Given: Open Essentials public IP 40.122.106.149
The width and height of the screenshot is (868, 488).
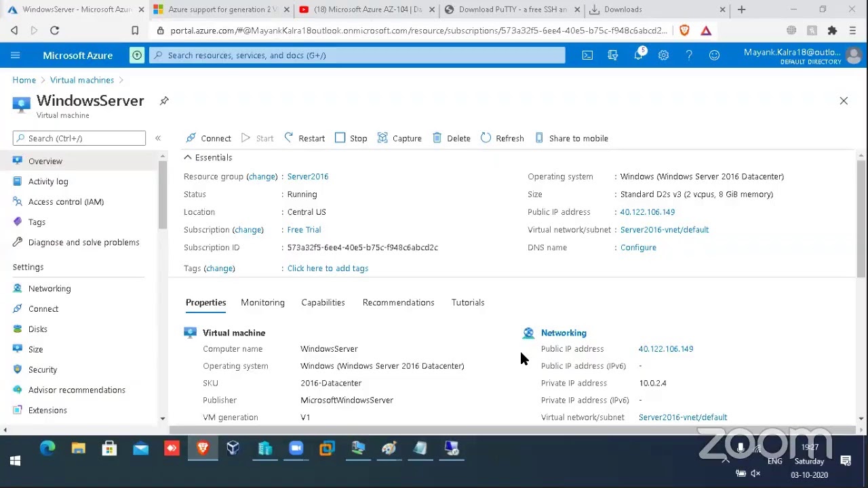Looking at the screenshot, I should pyautogui.click(x=648, y=212).
